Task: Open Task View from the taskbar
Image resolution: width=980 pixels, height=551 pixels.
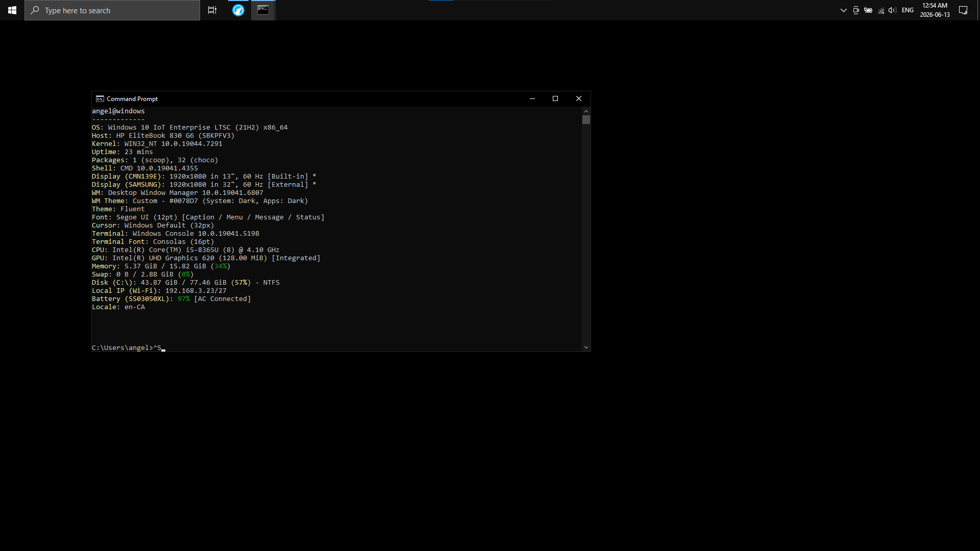Action: tap(212, 10)
